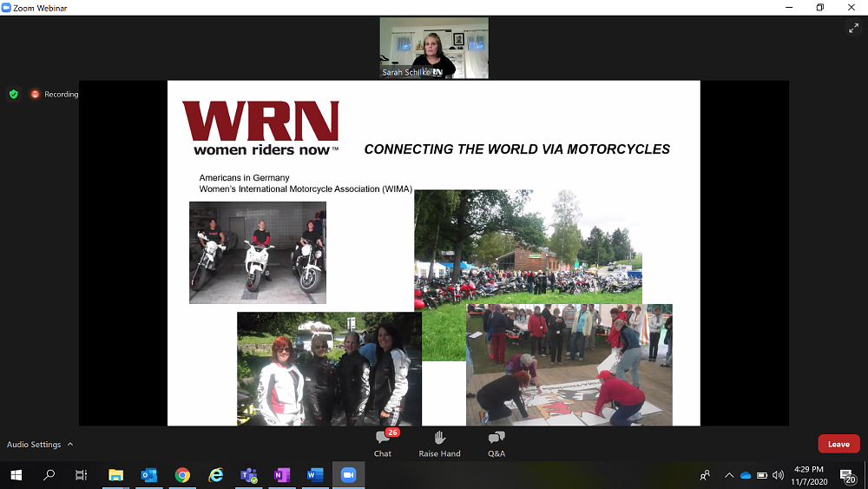Open Task View on the taskbar
Viewport: 868px width, 489px height.
81,475
